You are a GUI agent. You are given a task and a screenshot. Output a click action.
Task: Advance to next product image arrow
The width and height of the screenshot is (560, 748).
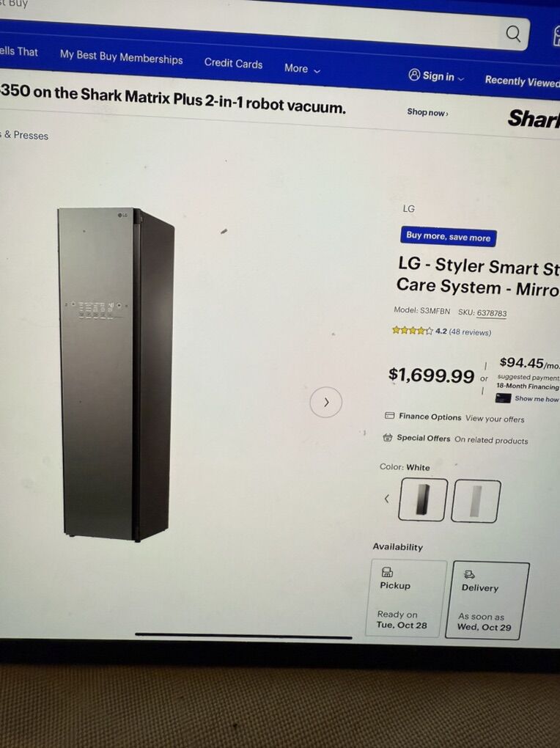pos(325,402)
